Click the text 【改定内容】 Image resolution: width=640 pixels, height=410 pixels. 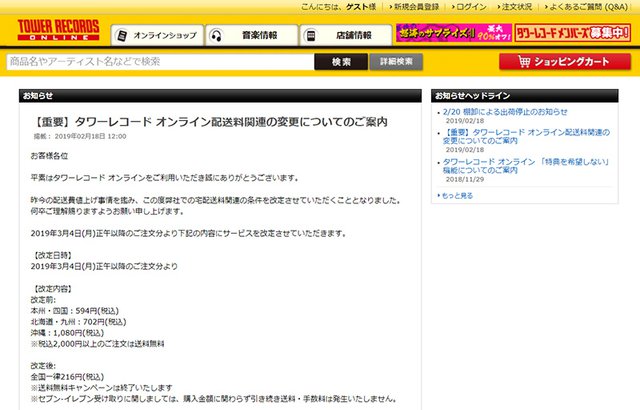[53, 289]
